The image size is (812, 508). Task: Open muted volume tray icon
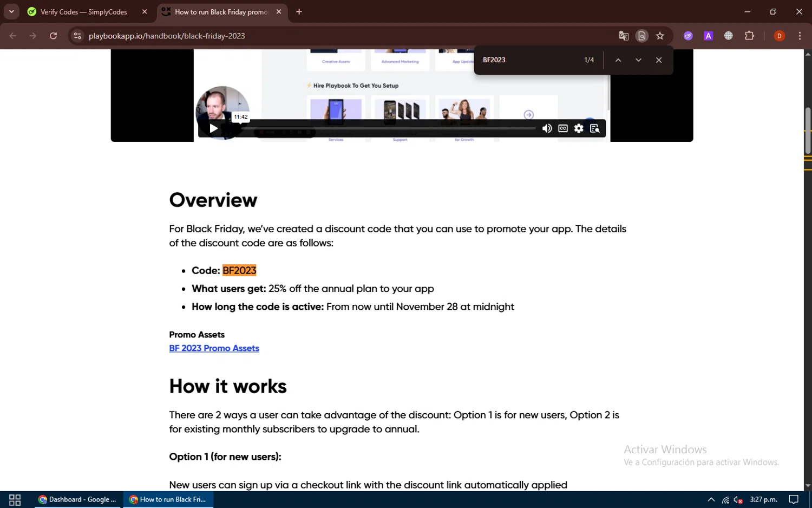pyautogui.click(x=738, y=500)
